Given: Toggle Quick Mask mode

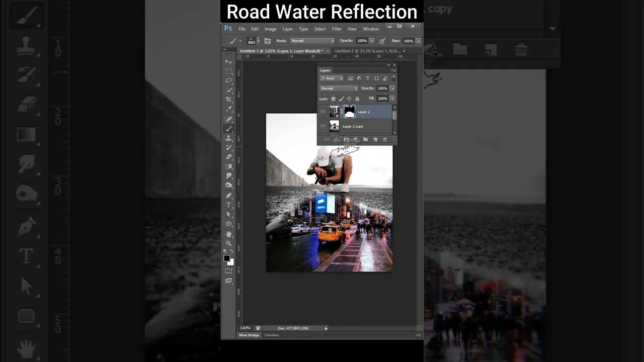Looking at the screenshot, I should coord(228,271).
